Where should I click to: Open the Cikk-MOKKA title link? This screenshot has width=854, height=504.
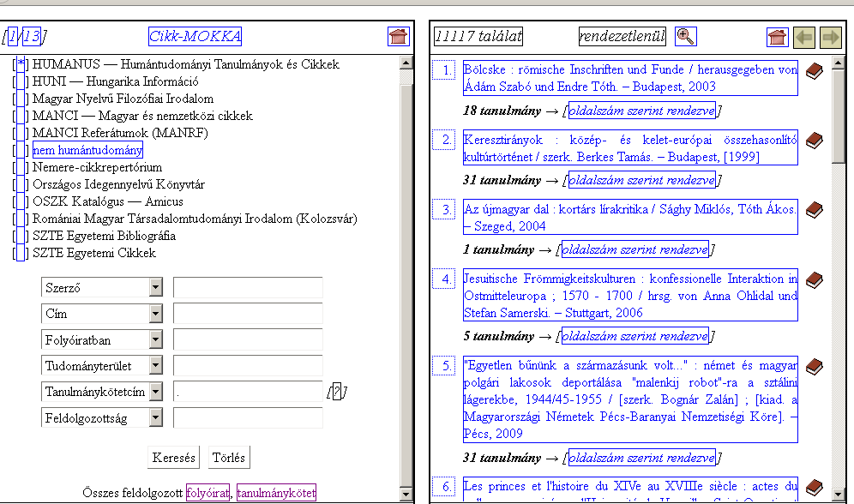click(x=195, y=37)
